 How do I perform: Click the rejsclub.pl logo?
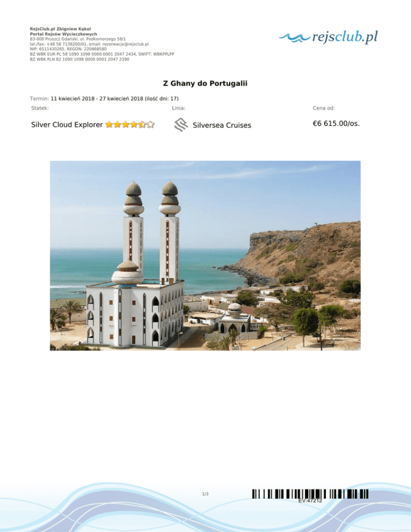click(x=328, y=36)
